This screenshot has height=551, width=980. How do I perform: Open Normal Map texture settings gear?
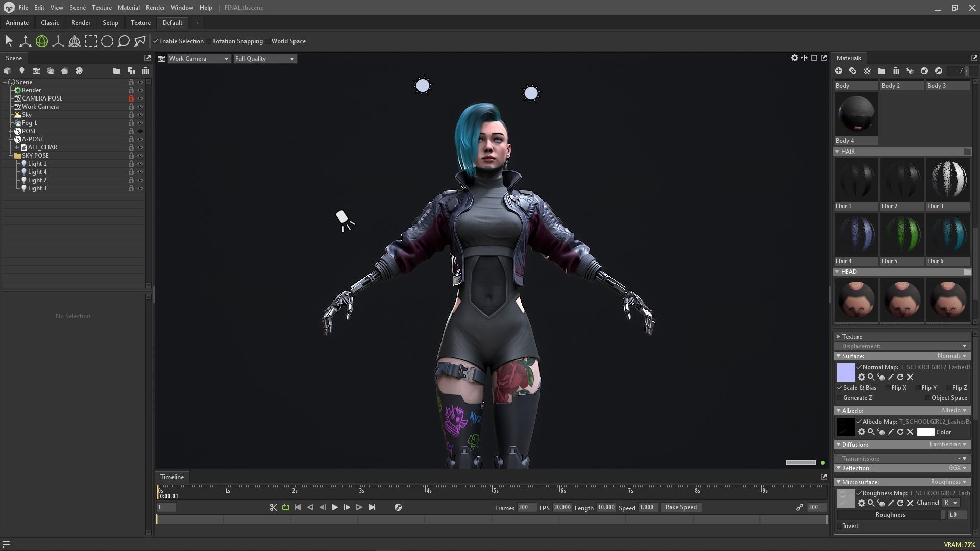[862, 377]
